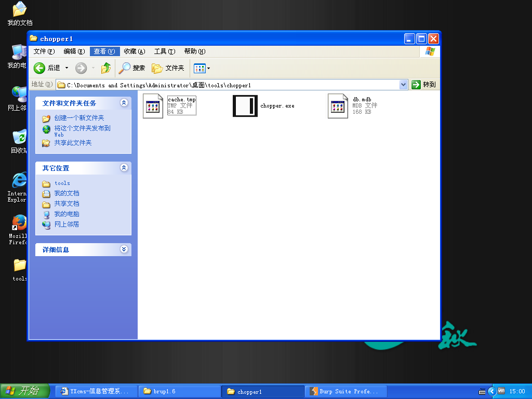Click the My Computer icon in sidebar

(x=46, y=215)
